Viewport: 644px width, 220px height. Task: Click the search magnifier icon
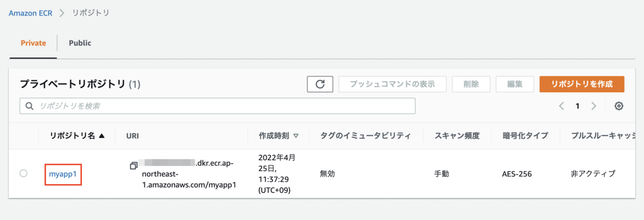click(29, 106)
